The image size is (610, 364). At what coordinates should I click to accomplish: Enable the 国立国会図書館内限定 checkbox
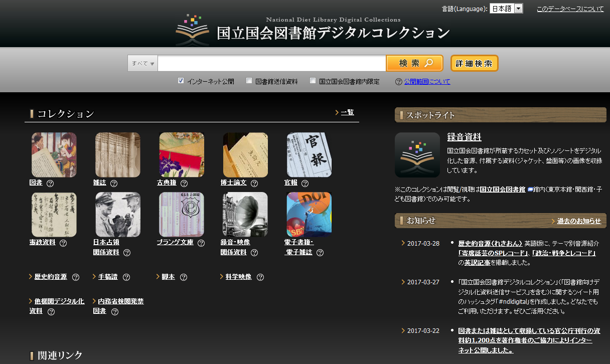pyautogui.click(x=313, y=81)
